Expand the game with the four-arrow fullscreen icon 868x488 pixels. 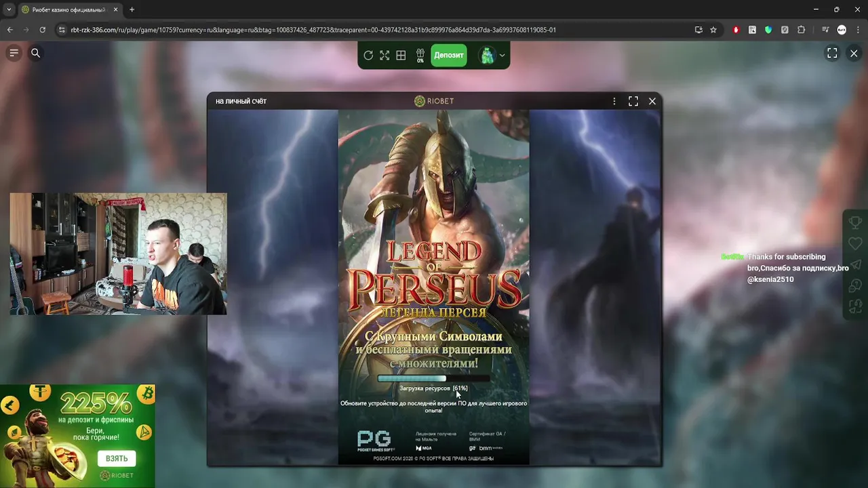pyautogui.click(x=384, y=56)
